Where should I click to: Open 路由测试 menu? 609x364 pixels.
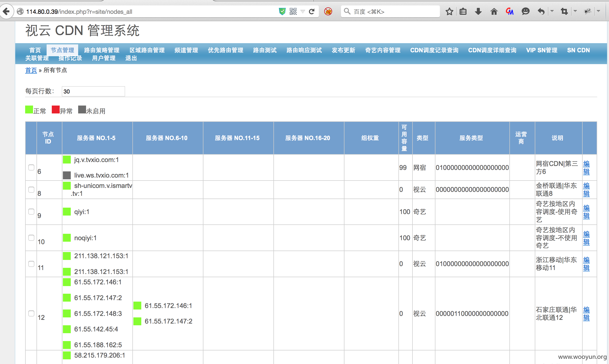pos(265,50)
